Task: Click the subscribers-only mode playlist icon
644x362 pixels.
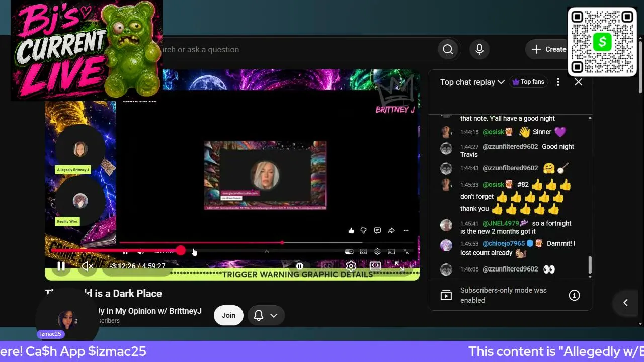Action: coord(446,295)
